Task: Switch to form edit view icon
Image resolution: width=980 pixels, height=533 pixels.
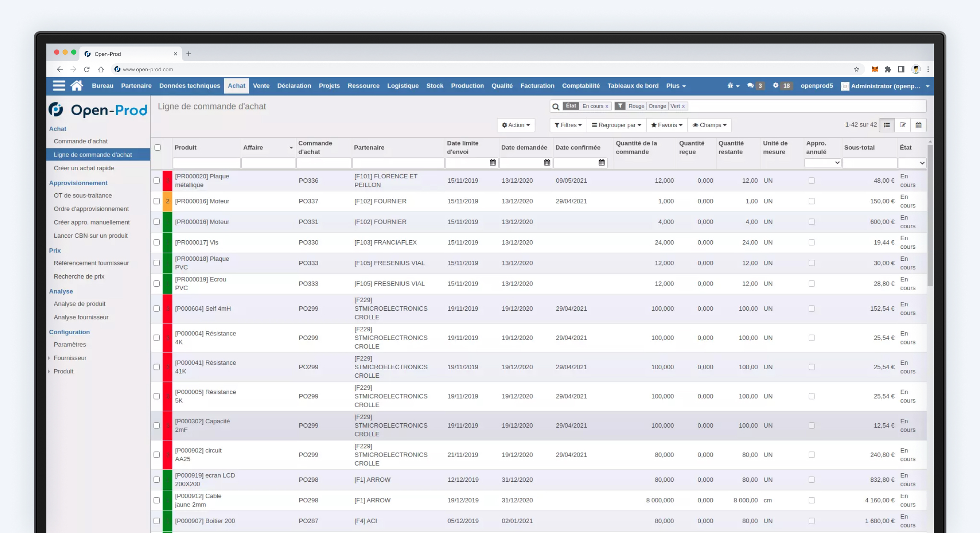Action: point(902,125)
